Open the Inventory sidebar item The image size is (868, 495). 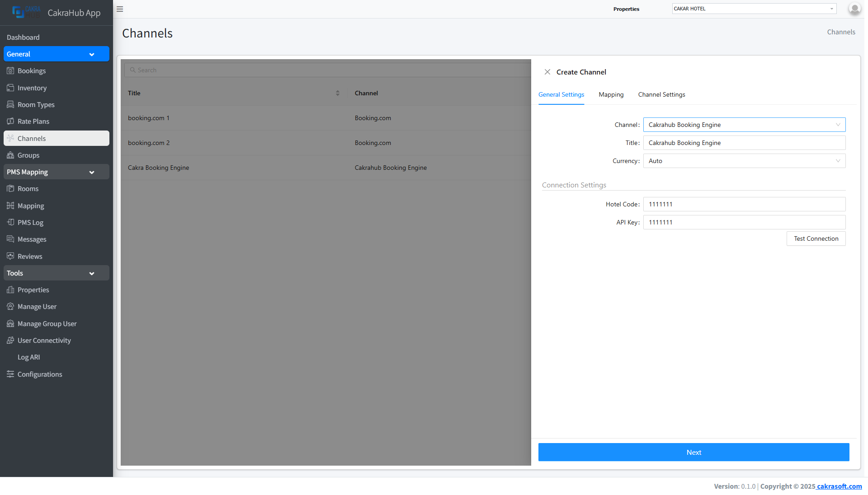(32, 88)
